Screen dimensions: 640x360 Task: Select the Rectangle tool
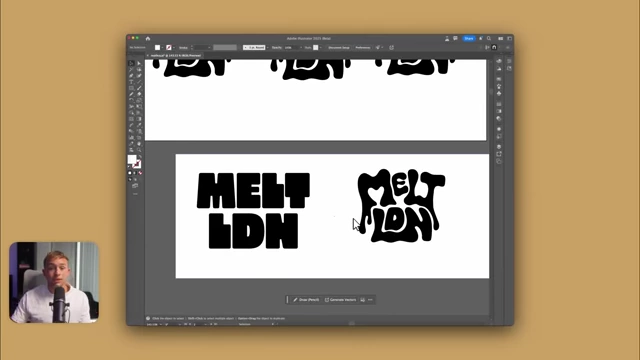pyautogui.click(x=131, y=88)
